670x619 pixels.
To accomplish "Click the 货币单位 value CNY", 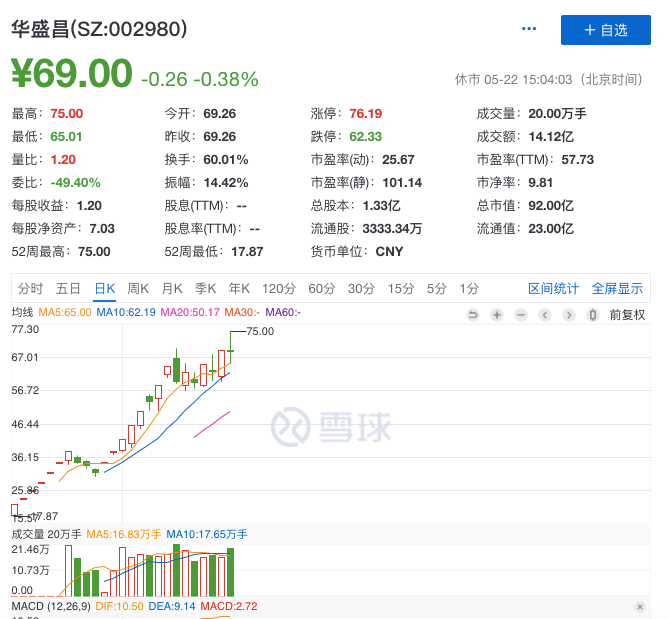I will point(389,252).
